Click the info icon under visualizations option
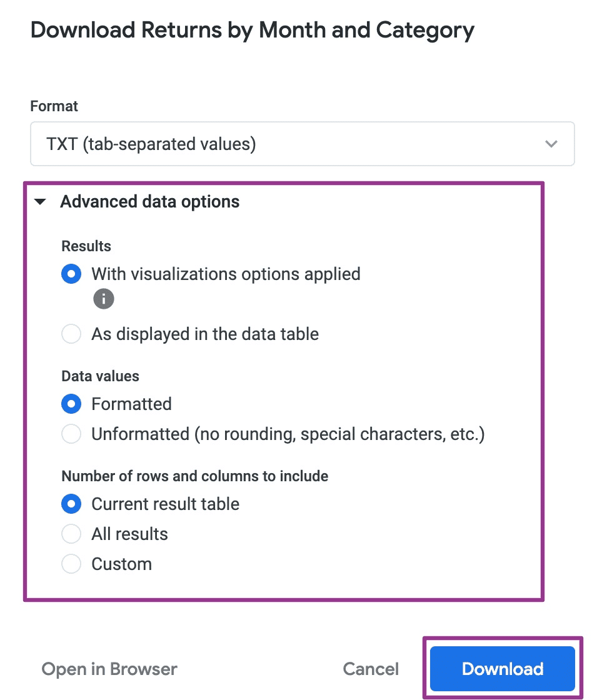The width and height of the screenshot is (597, 700). (x=104, y=299)
